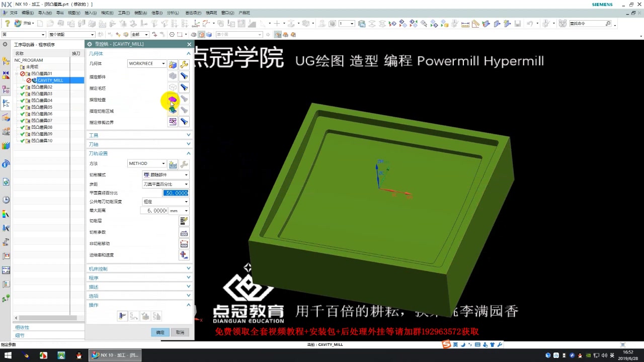Click the navigator horizontal scrollbar
The height and width of the screenshot is (362, 644).
click(x=48, y=318)
